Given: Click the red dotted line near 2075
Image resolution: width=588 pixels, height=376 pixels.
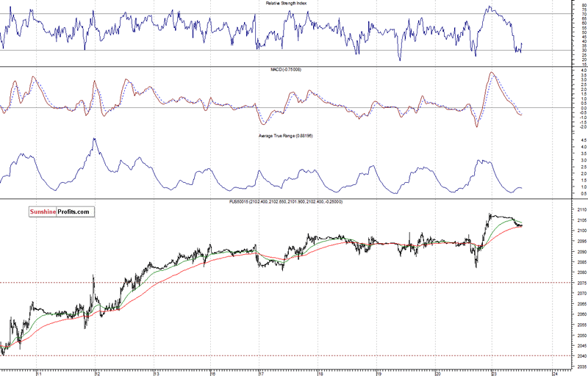Looking at the screenshot, I should click(294, 283).
